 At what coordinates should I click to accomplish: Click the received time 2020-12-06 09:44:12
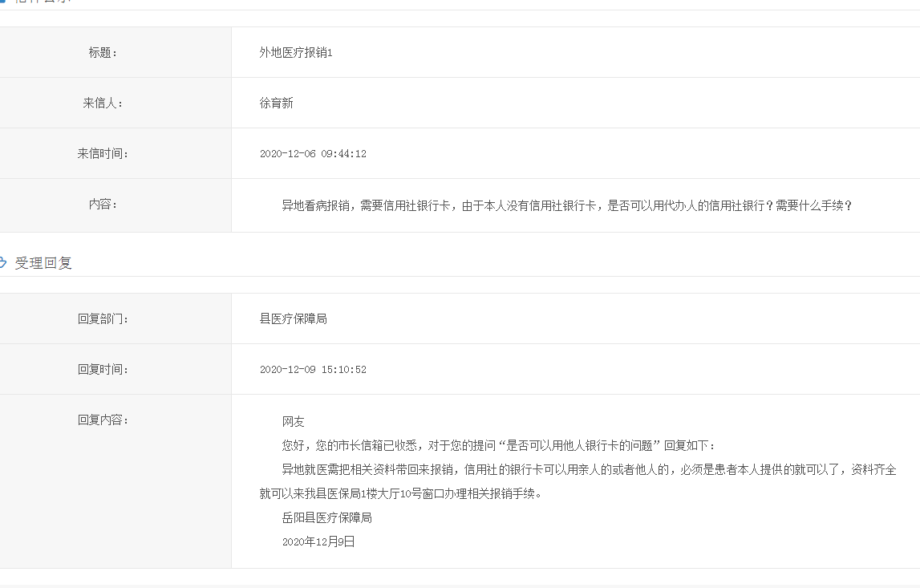(x=313, y=154)
